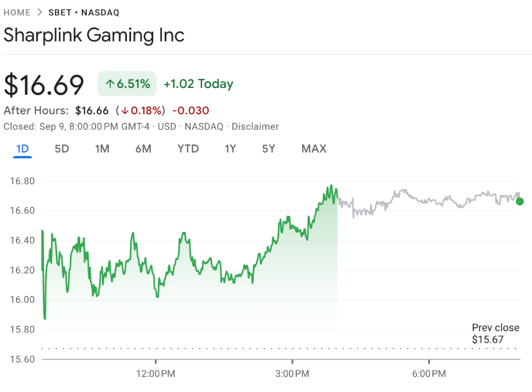Switch chart to the 5Y range

[x=269, y=149]
